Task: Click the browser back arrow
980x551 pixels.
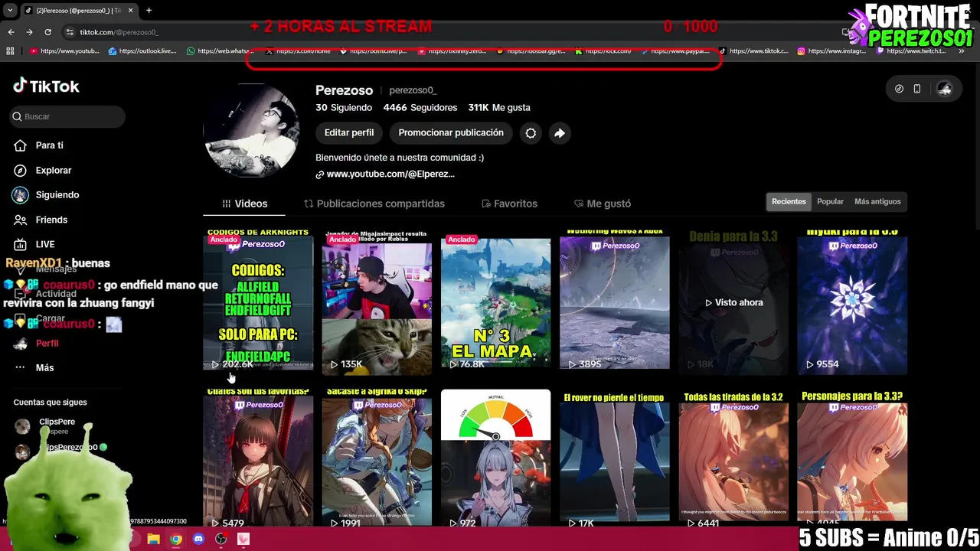Action: click(x=11, y=32)
